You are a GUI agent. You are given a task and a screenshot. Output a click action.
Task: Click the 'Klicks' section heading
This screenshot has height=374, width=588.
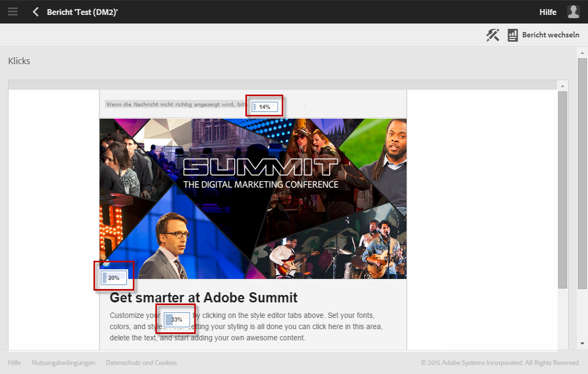point(19,61)
